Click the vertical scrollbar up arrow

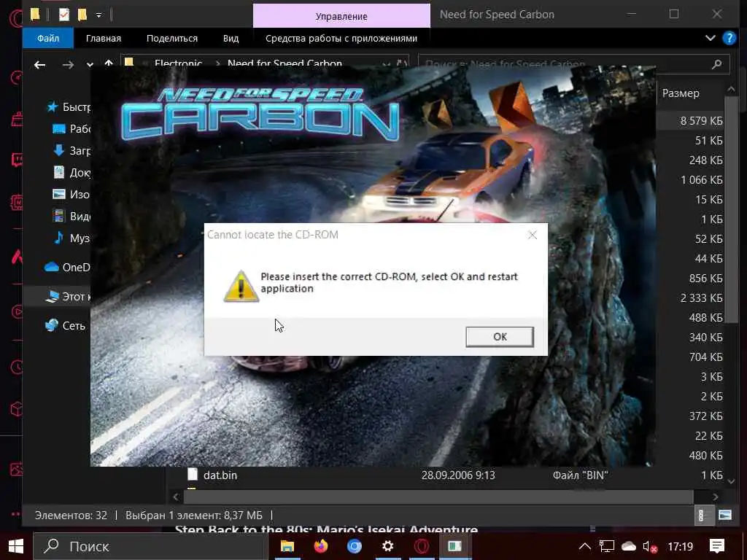[x=731, y=90]
